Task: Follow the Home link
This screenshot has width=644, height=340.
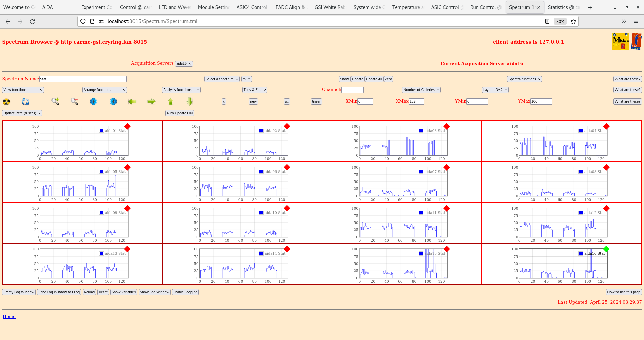Action: [9, 316]
